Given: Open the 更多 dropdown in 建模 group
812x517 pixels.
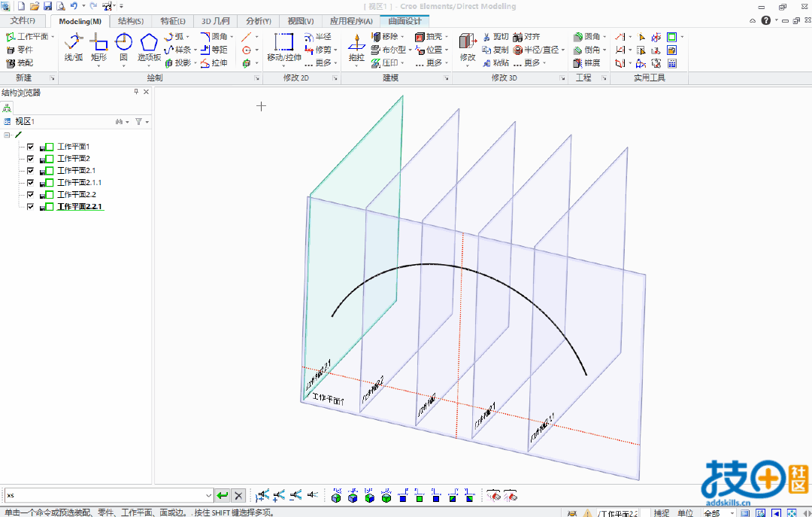Looking at the screenshot, I should (x=447, y=62).
